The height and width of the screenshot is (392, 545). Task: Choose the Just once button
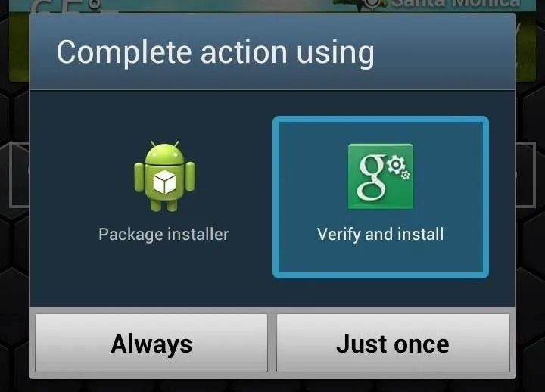pyautogui.click(x=393, y=343)
